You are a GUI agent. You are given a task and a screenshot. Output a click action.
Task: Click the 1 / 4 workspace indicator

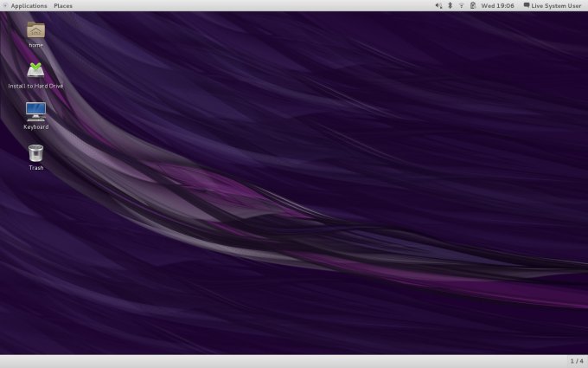pyautogui.click(x=577, y=361)
